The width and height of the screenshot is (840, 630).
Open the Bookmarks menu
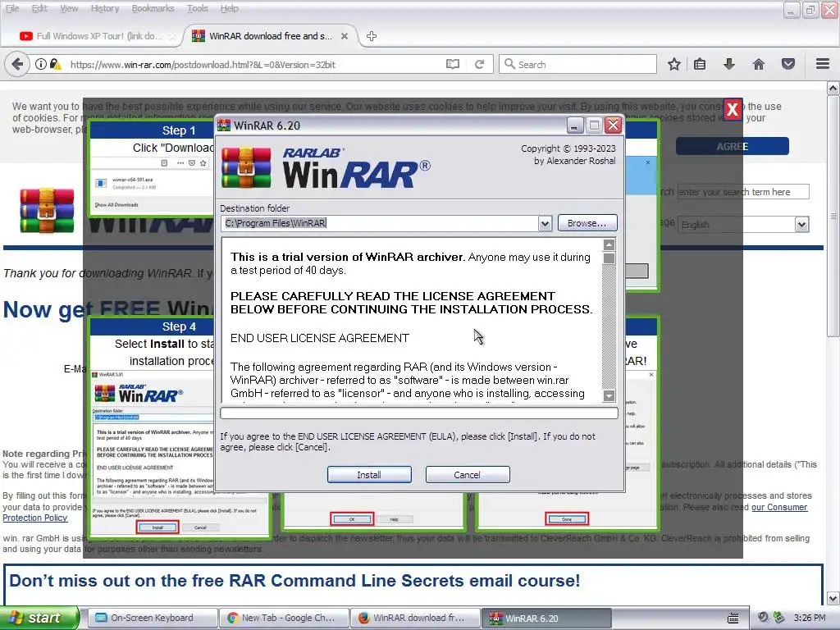pyautogui.click(x=153, y=8)
